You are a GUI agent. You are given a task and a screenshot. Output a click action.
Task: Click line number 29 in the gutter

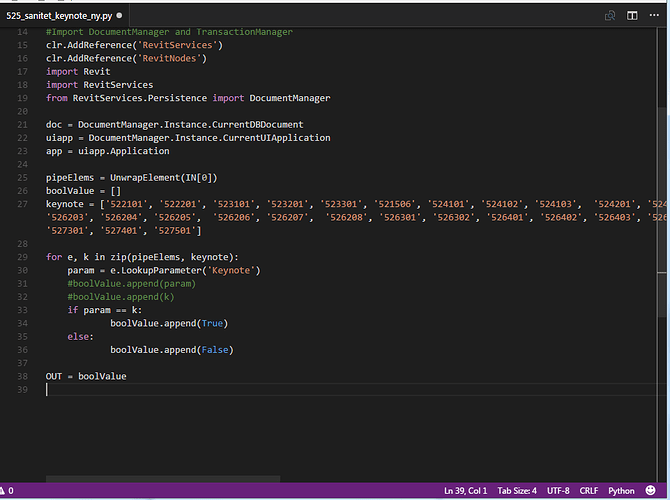click(x=24, y=258)
